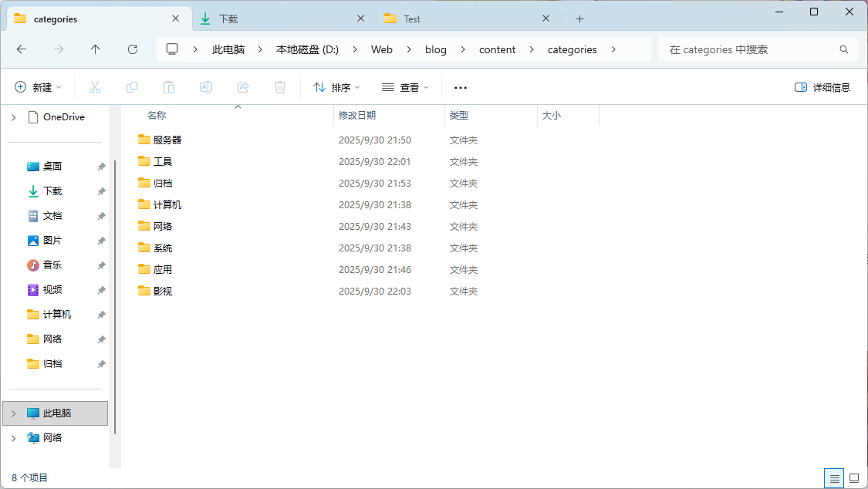
Task: Open the 查看 view dropdown
Action: click(x=405, y=88)
